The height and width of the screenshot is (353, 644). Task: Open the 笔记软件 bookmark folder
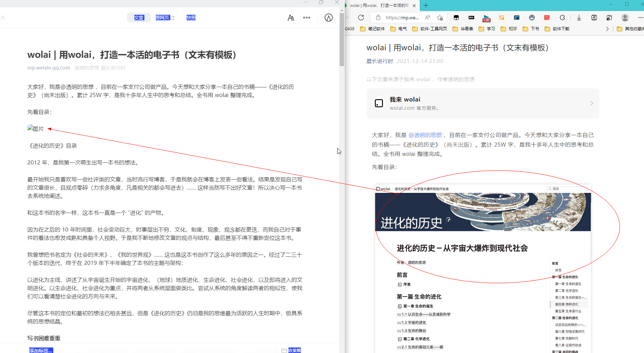[372, 29]
